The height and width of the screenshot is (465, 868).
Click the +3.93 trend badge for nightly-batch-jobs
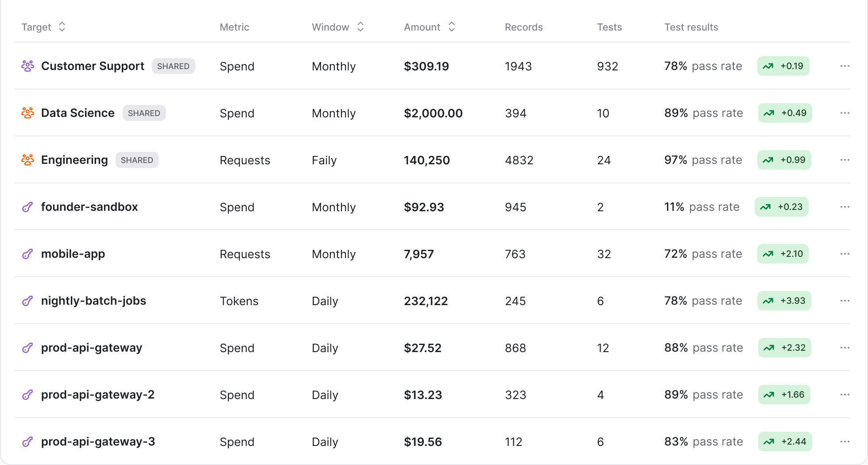784,301
